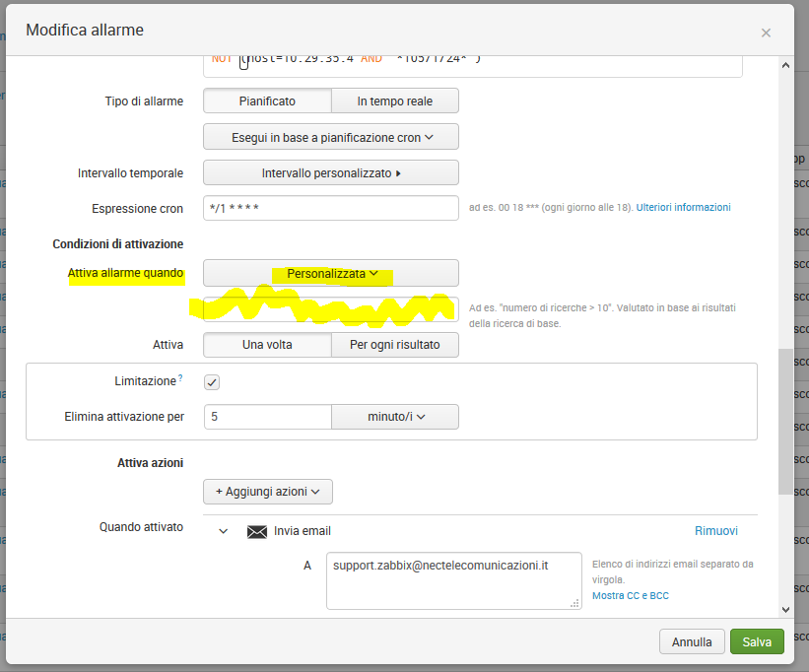The width and height of the screenshot is (809, 672).
Task: Open the Aggiungi azioni menu
Action: (267, 491)
